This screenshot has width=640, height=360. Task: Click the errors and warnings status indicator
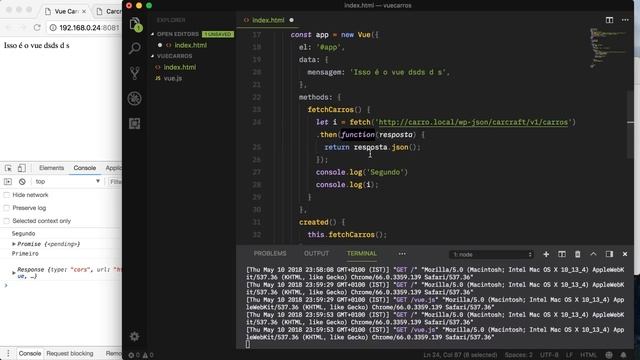[x=141, y=355]
